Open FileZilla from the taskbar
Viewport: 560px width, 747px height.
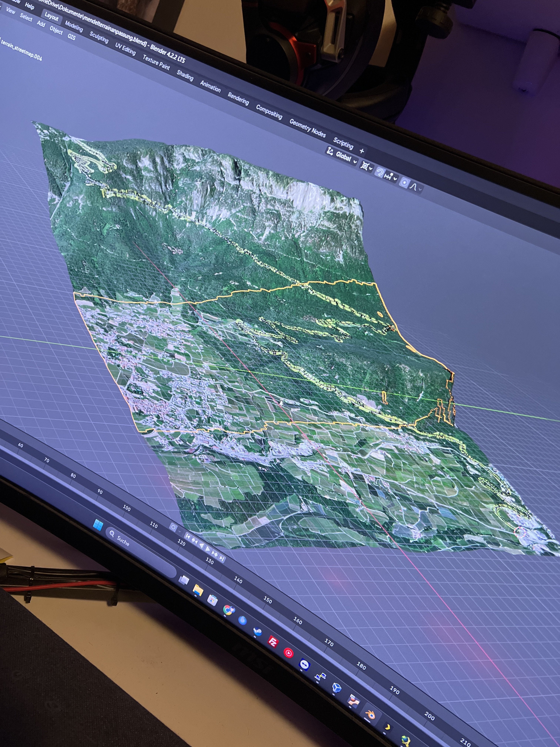[x=273, y=642]
